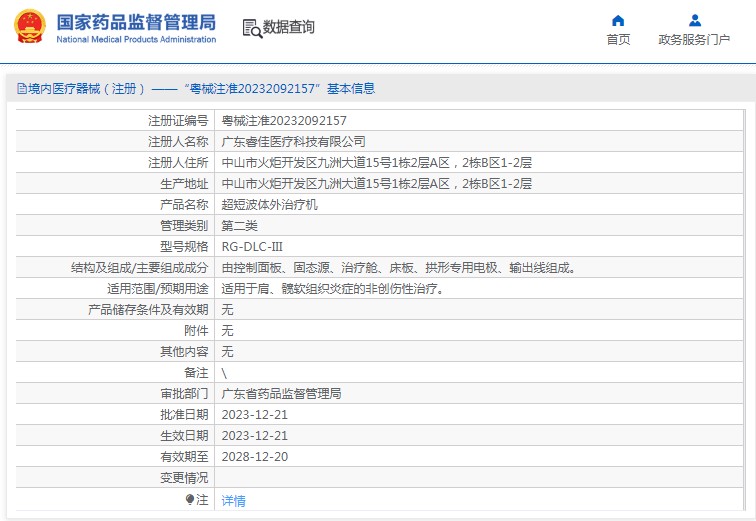This screenshot has height=521, width=756.
Task: Click the 变更情况 label
Action: (x=184, y=478)
